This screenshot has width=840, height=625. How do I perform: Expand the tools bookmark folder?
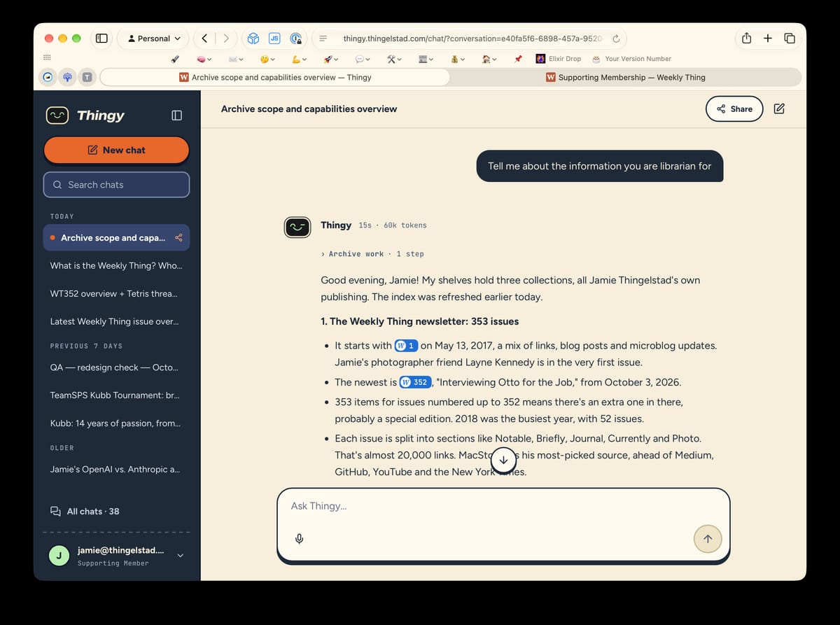pyautogui.click(x=395, y=59)
